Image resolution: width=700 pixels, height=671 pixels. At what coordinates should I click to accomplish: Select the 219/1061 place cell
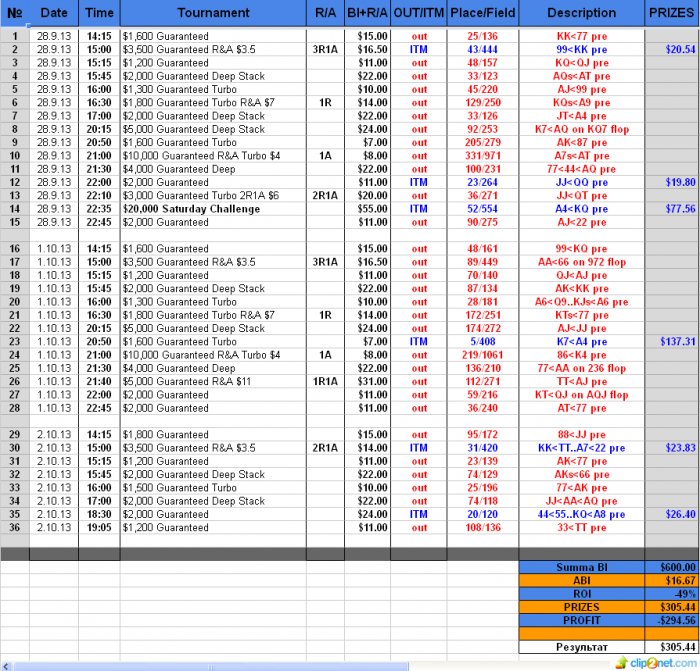click(483, 355)
